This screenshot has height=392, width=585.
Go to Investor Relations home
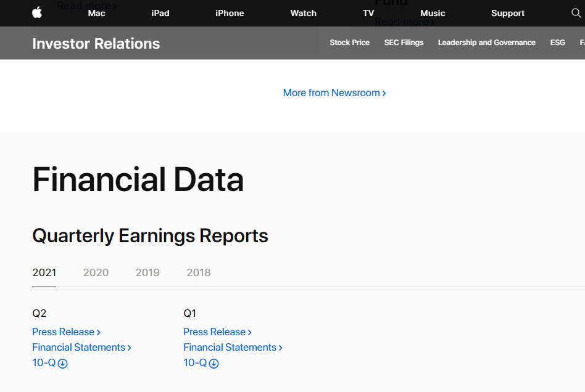[x=96, y=44]
